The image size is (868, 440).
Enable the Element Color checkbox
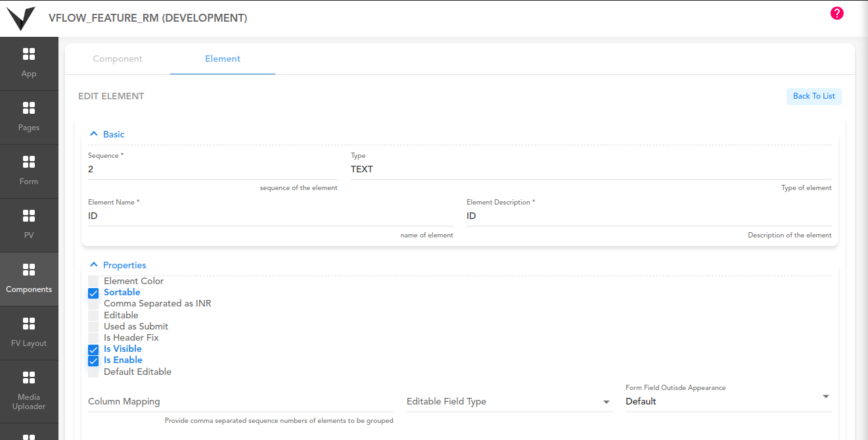(93, 281)
